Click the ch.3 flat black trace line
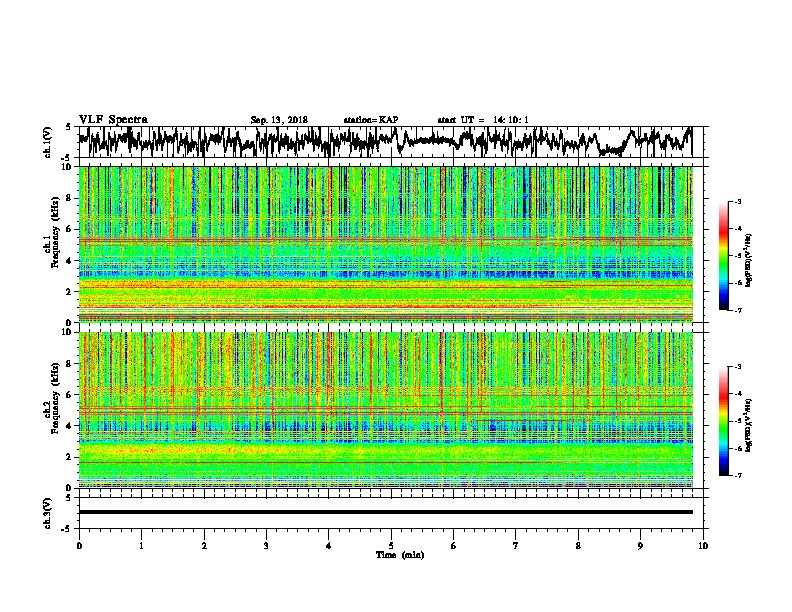792x612 pixels. point(385,512)
